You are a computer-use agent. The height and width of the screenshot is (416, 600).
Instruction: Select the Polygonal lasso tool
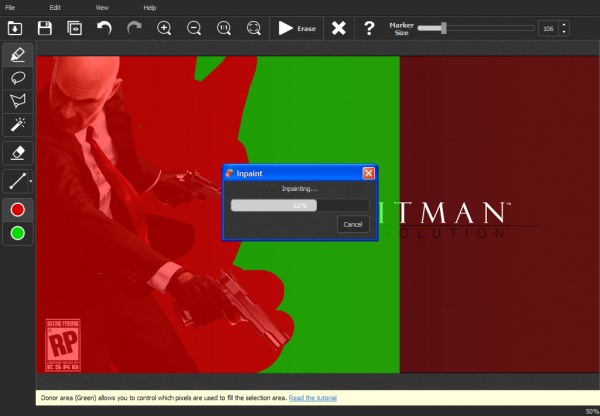[17, 102]
